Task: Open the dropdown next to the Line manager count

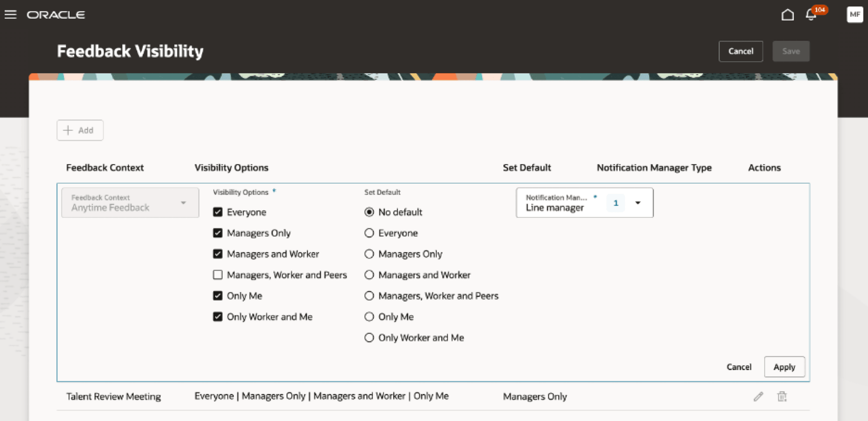Action: click(638, 202)
